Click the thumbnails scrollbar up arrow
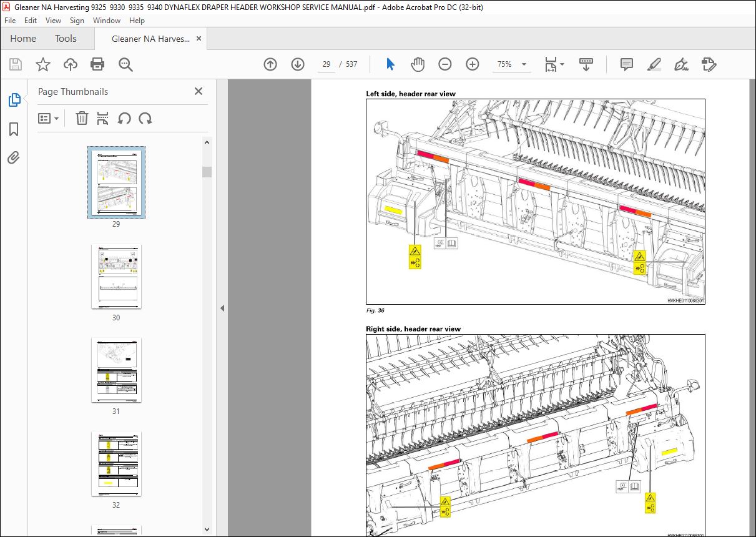This screenshot has width=756, height=537. 207,142
